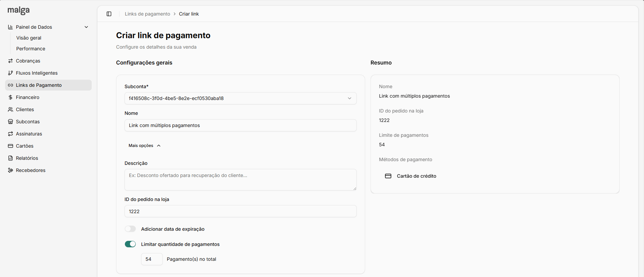
Task: Collapse the Mais opções section
Action: coord(145,146)
